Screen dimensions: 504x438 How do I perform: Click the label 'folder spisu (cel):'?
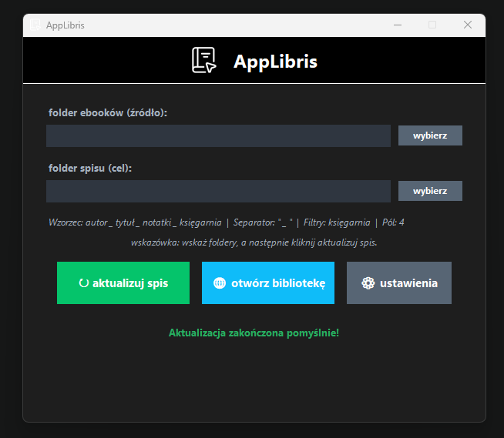pos(90,169)
